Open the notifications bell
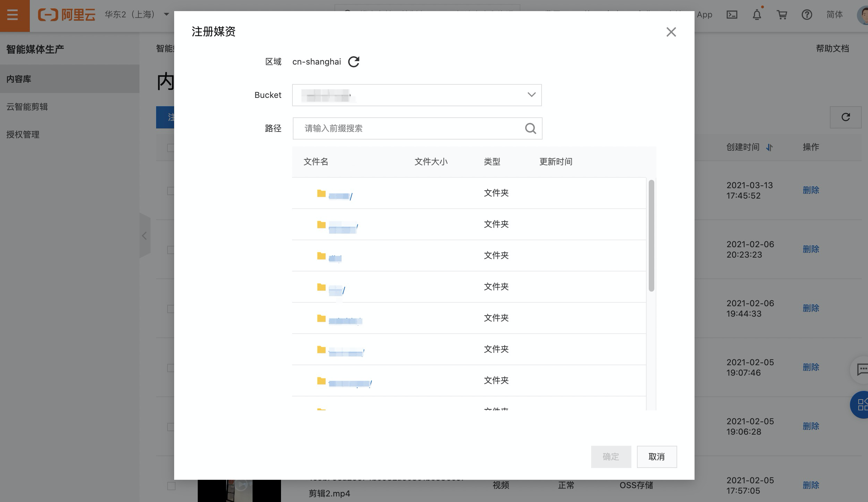The image size is (868, 502). click(757, 15)
